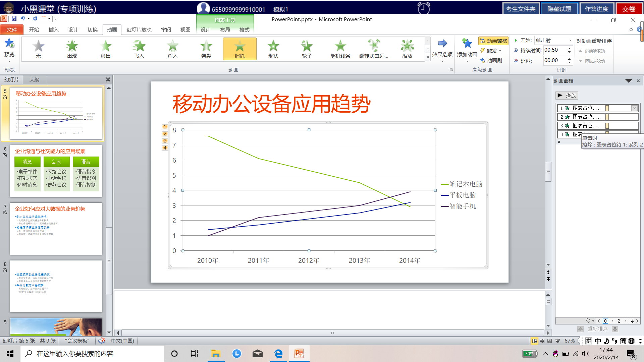Switch to the 大纲 Outline tab
Image resolution: width=644 pixels, height=362 pixels.
tap(34, 79)
